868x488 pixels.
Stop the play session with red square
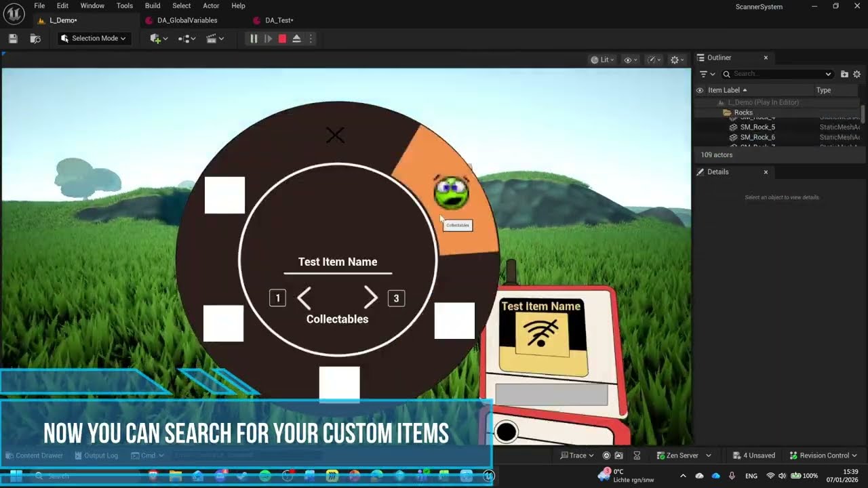[282, 39]
